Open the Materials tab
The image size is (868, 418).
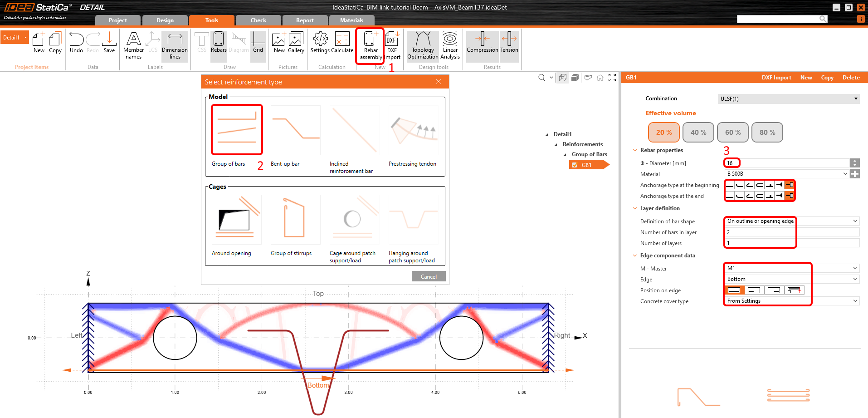point(351,20)
